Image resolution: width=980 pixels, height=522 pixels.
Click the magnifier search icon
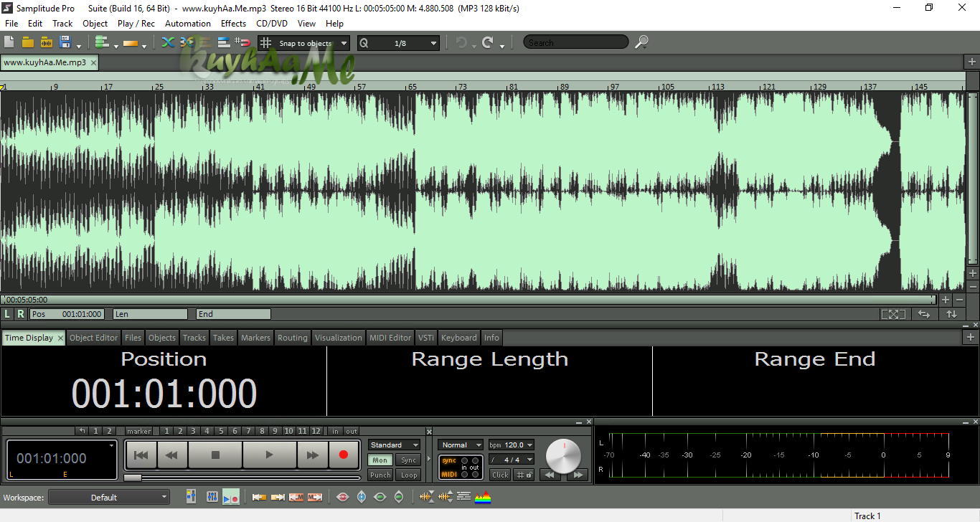[641, 42]
